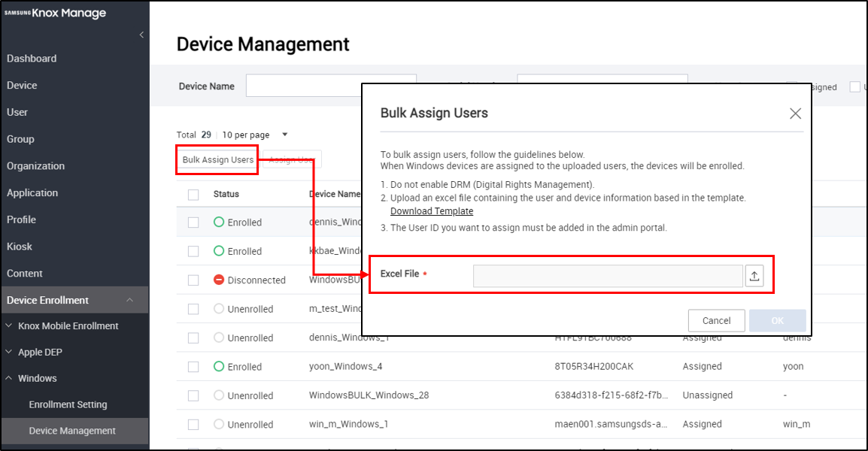868x451 pixels.
Task: Select Device Management under Windows
Action: coord(72,431)
